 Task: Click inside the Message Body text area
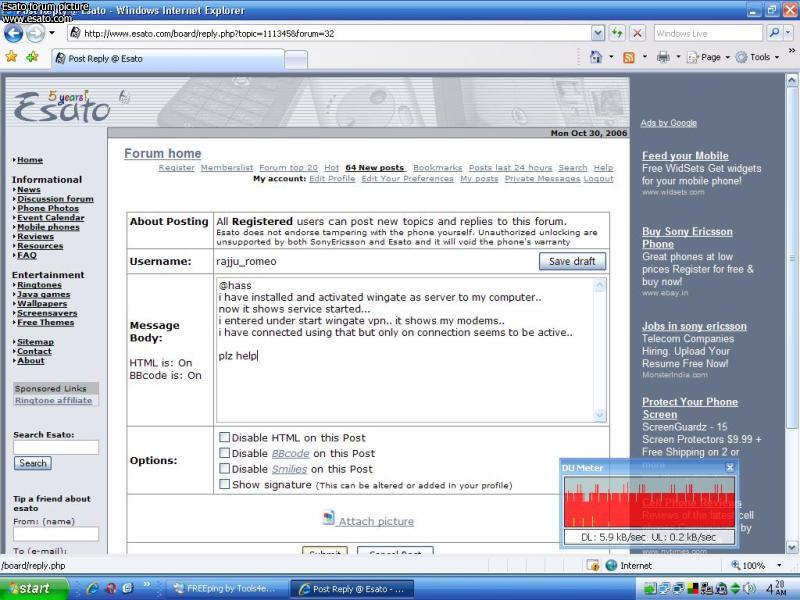(405, 350)
